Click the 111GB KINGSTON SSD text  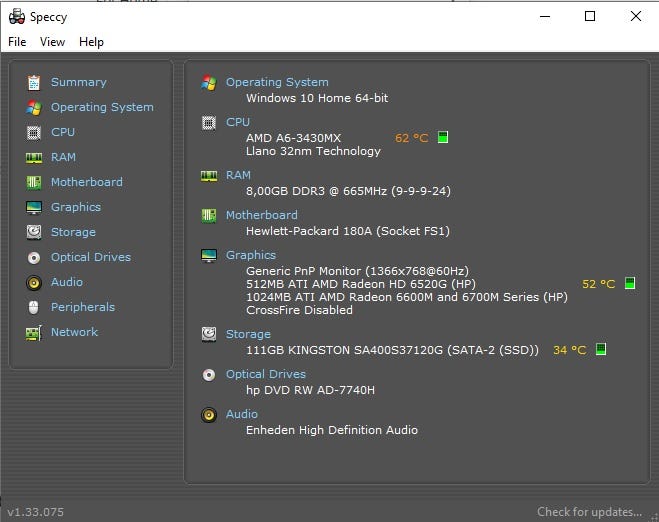(392, 350)
